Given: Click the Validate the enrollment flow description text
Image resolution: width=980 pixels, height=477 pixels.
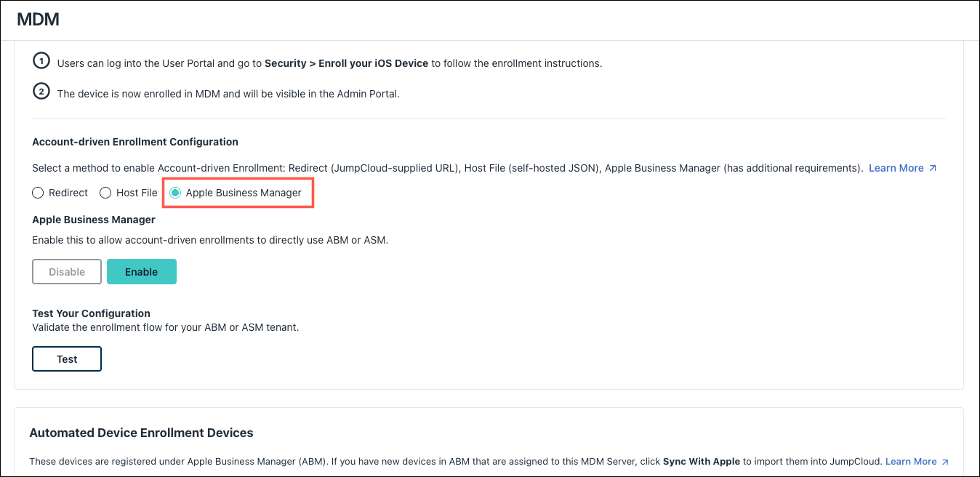Looking at the screenshot, I should coord(166,327).
